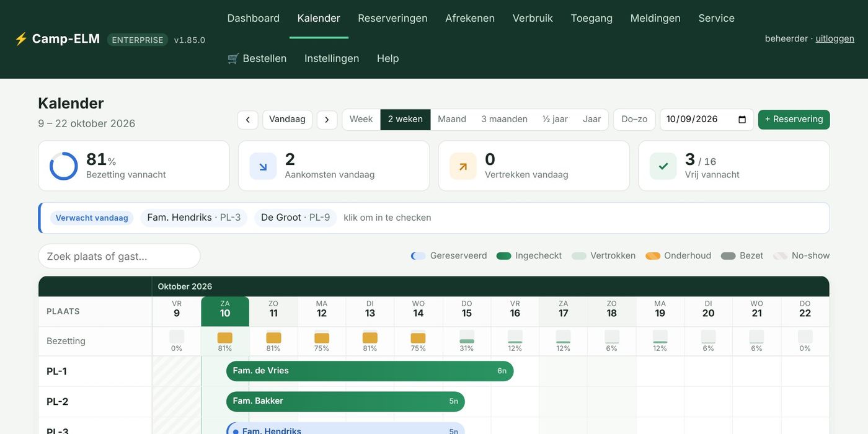Open Instellingen

pyautogui.click(x=332, y=58)
